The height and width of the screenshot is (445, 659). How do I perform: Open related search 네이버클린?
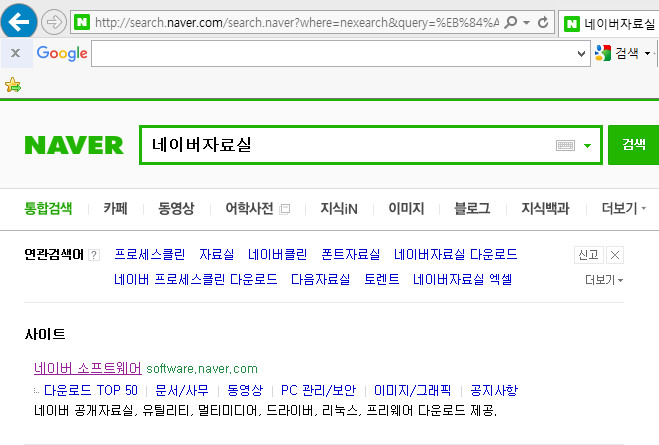coord(277,255)
